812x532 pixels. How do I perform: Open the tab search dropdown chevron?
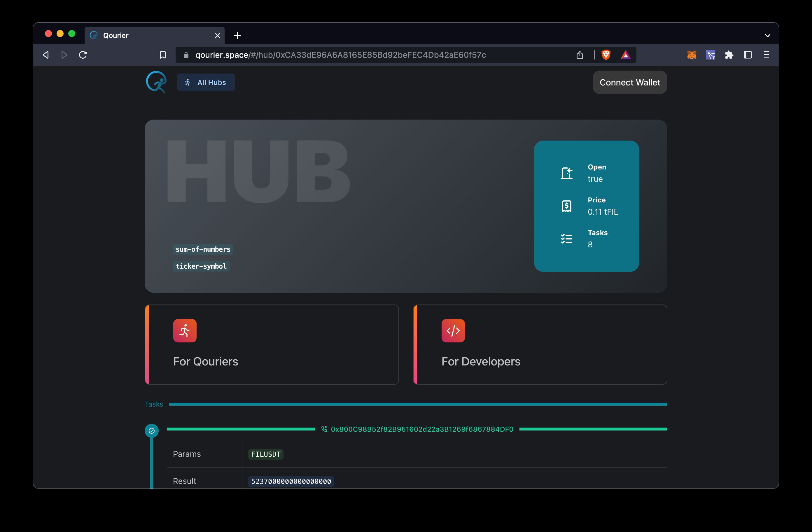[767, 36]
